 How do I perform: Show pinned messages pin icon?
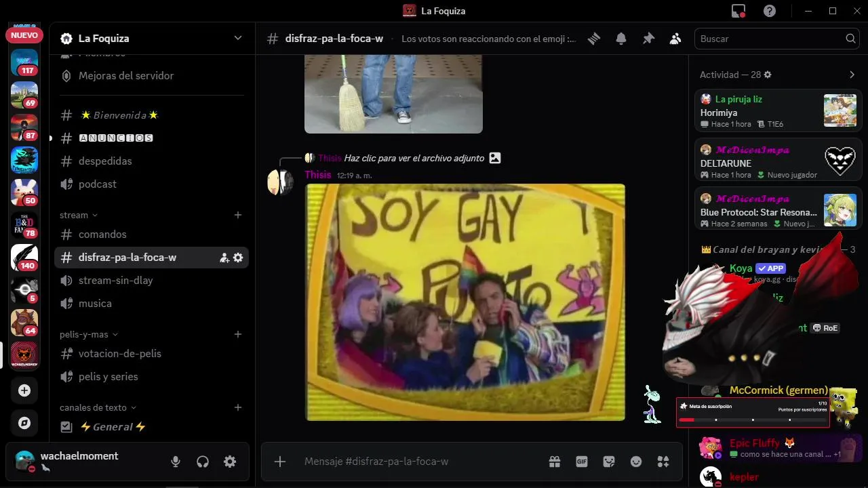tap(648, 39)
